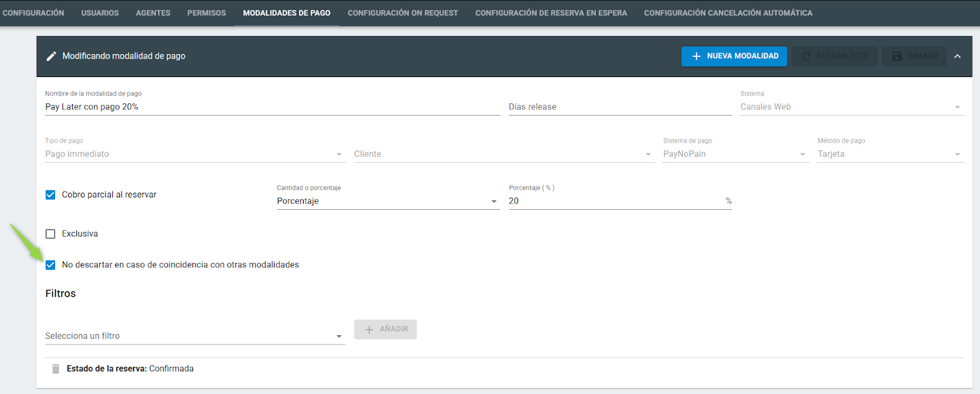Click the Añadir filter button
The width and height of the screenshot is (980, 394).
click(x=385, y=329)
